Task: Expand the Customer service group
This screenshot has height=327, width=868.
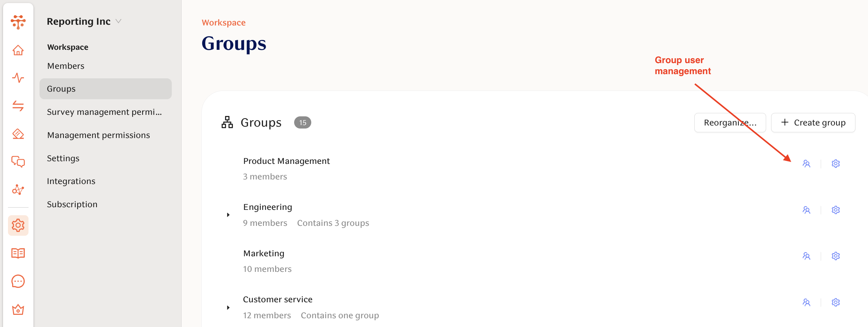Action: pyautogui.click(x=228, y=307)
